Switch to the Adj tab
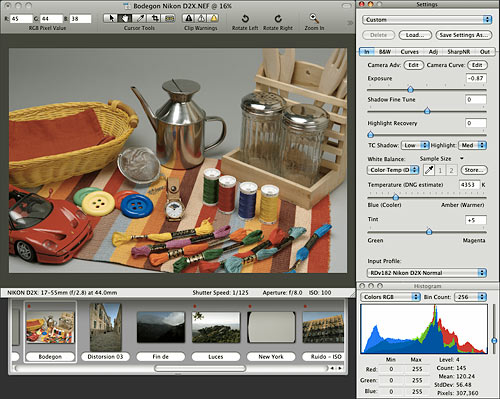The height and width of the screenshot is (399, 500). coord(433,52)
